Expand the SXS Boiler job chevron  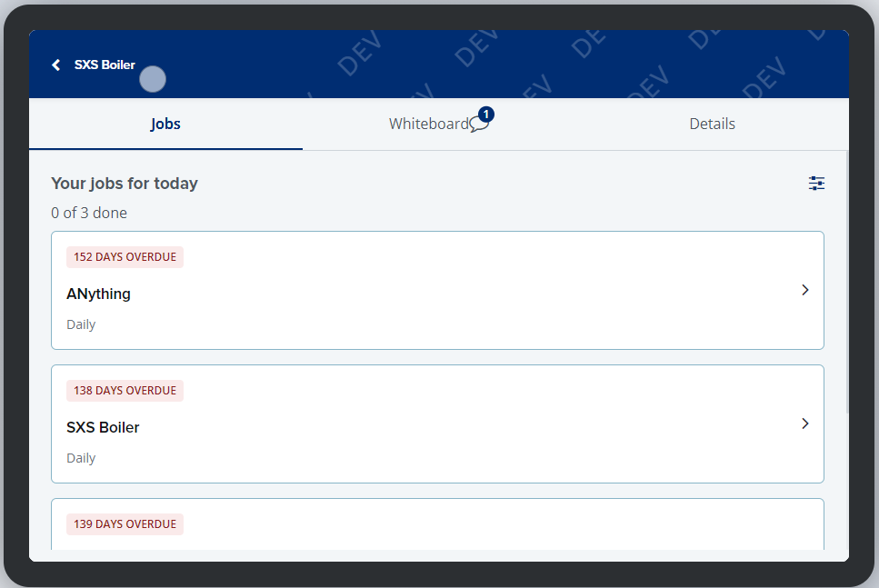tap(805, 424)
